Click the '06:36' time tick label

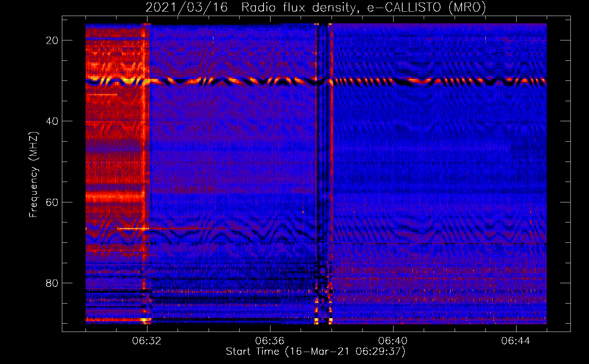tap(270, 341)
